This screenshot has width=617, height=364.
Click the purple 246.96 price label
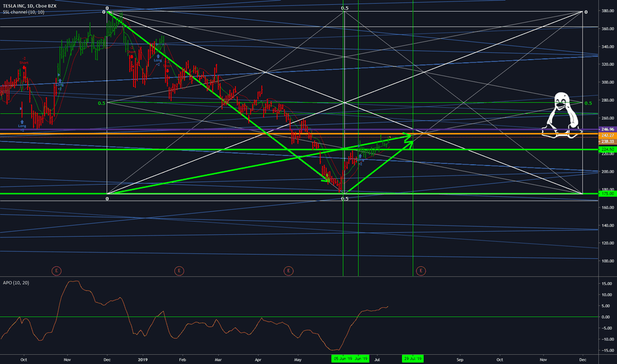click(608, 129)
